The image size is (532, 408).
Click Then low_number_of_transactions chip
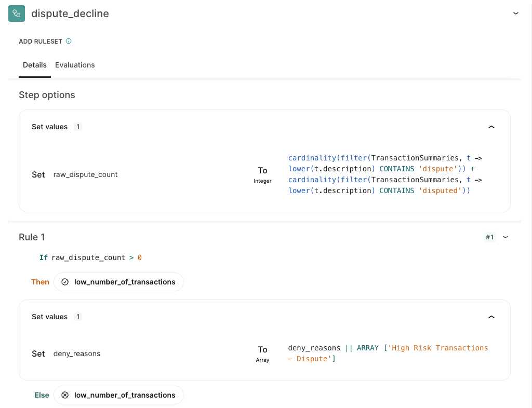coord(119,282)
